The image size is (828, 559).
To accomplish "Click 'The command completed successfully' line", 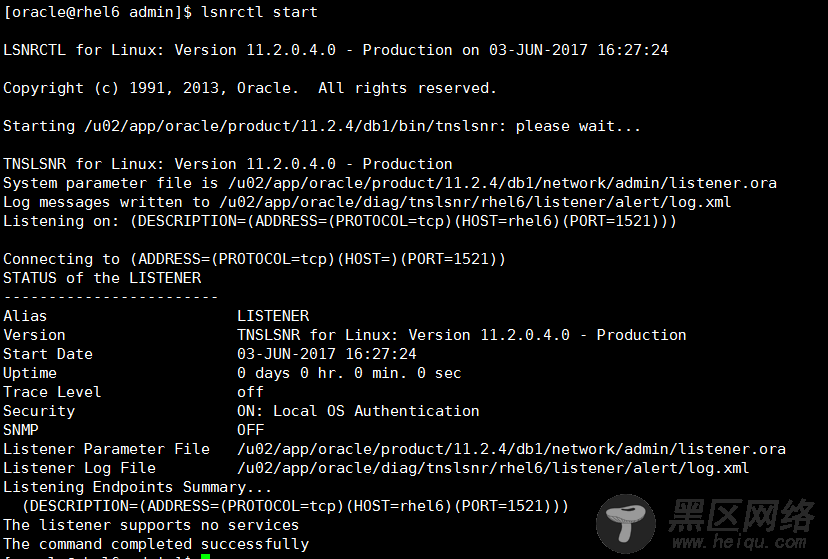I will (x=156, y=544).
